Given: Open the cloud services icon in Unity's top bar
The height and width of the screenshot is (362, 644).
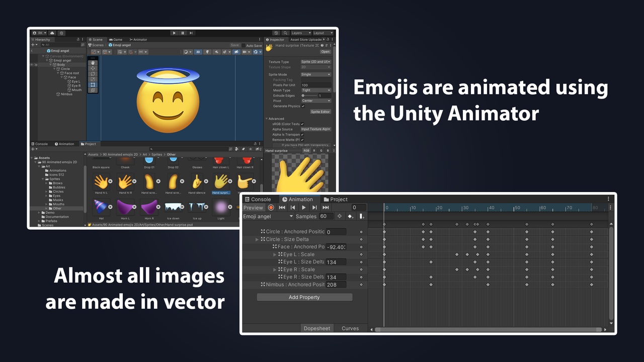Looking at the screenshot, I should (52, 33).
